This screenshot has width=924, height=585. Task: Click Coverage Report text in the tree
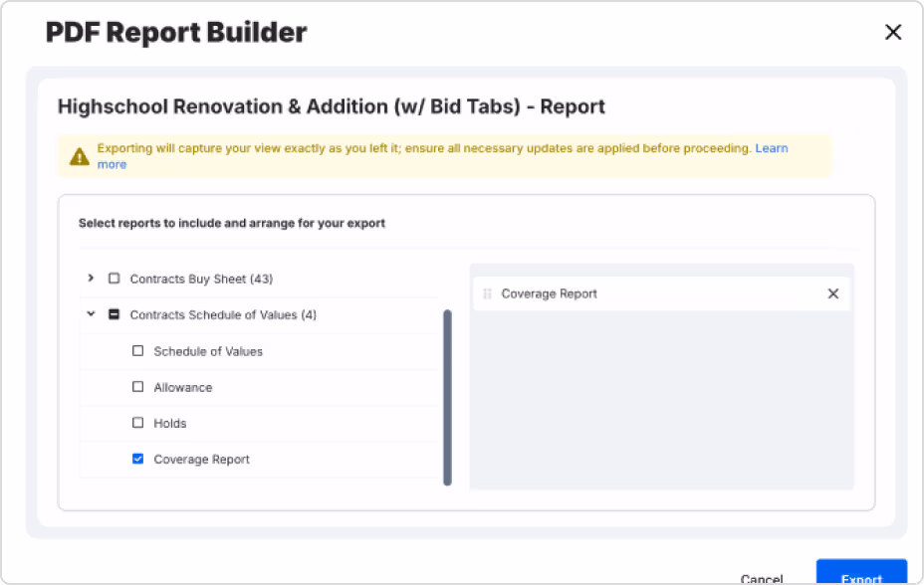201,459
